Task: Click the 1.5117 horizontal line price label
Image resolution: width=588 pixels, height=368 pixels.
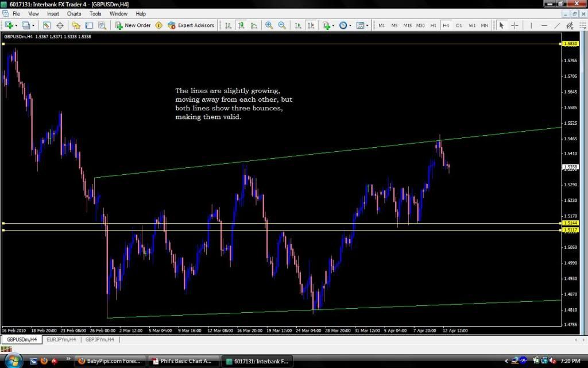Action: pyautogui.click(x=570, y=230)
